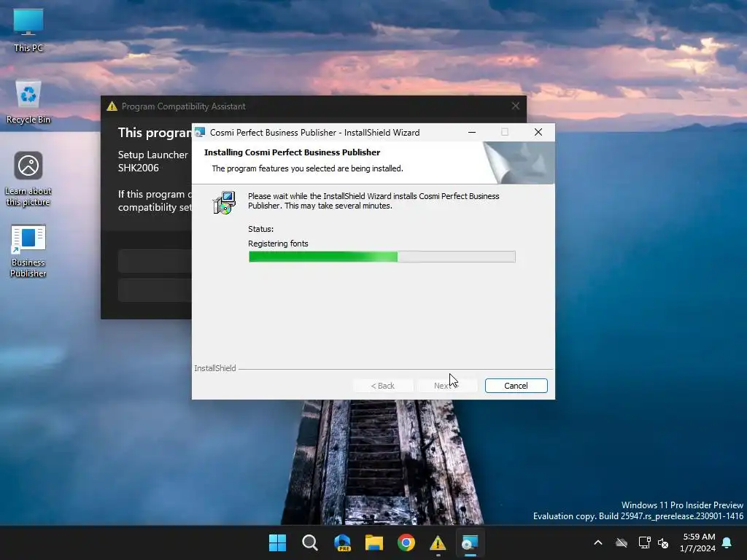This screenshot has width=747, height=560.
Task: Switch to the InstallShield installer taskbar icon
Action: [x=470, y=542]
